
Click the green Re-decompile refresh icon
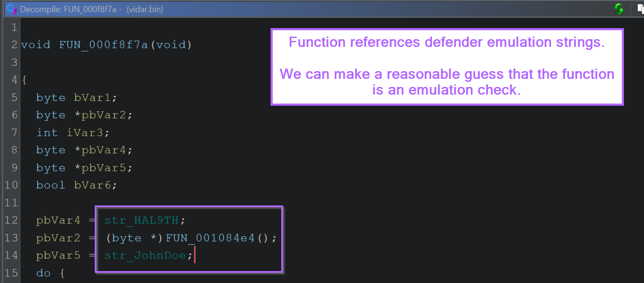[618, 9]
